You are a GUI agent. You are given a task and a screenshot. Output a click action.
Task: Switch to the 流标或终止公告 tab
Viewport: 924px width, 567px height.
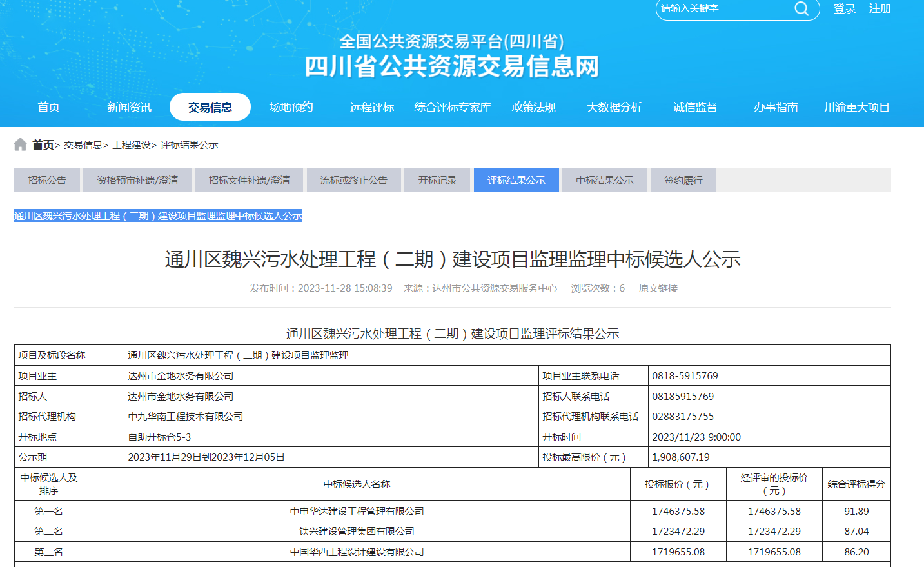point(353,180)
